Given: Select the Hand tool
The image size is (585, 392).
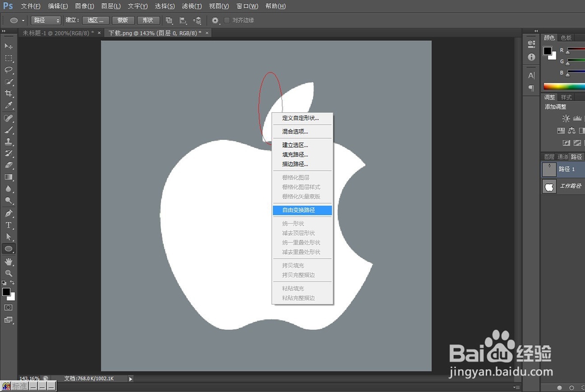Looking at the screenshot, I should [x=9, y=262].
